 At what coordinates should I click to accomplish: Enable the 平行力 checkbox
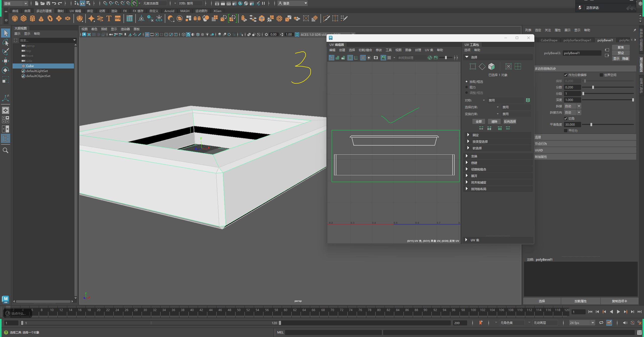(566, 131)
